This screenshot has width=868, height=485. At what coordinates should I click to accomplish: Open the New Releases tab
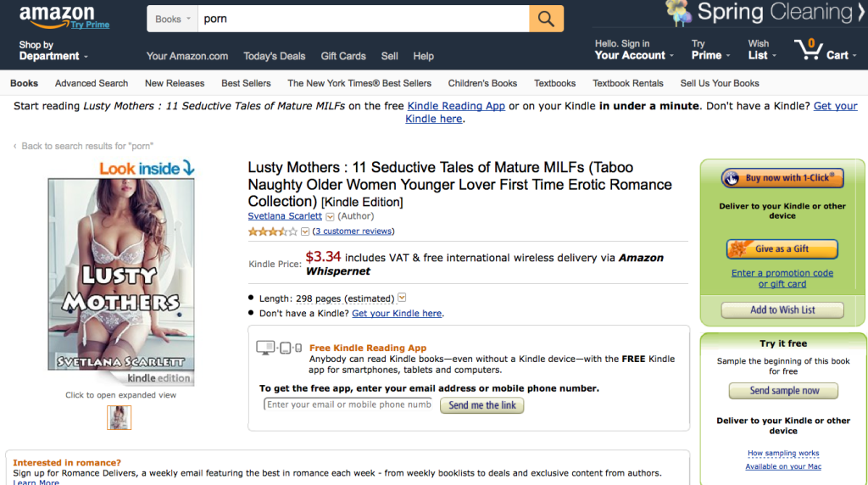pos(175,84)
